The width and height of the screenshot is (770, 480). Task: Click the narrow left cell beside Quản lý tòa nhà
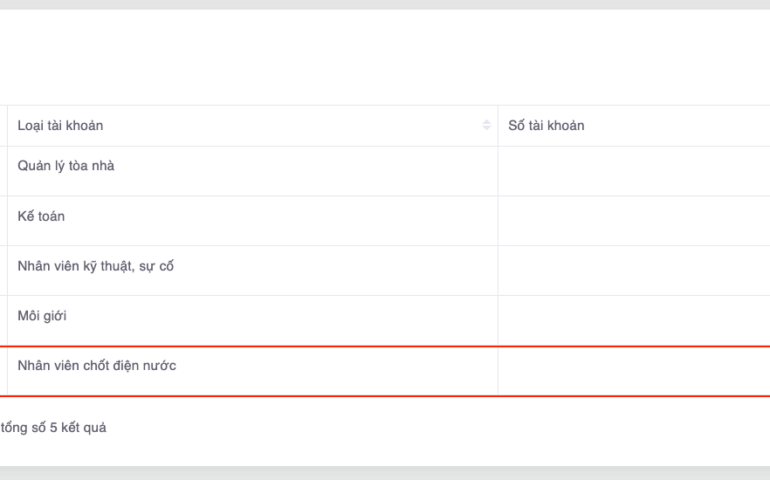(3, 171)
